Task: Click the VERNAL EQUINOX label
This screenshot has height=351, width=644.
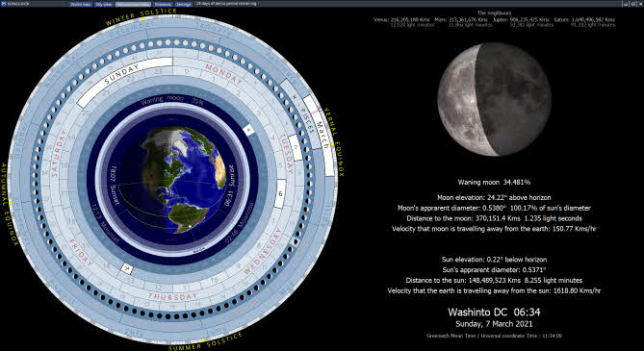Action: pyautogui.click(x=333, y=142)
